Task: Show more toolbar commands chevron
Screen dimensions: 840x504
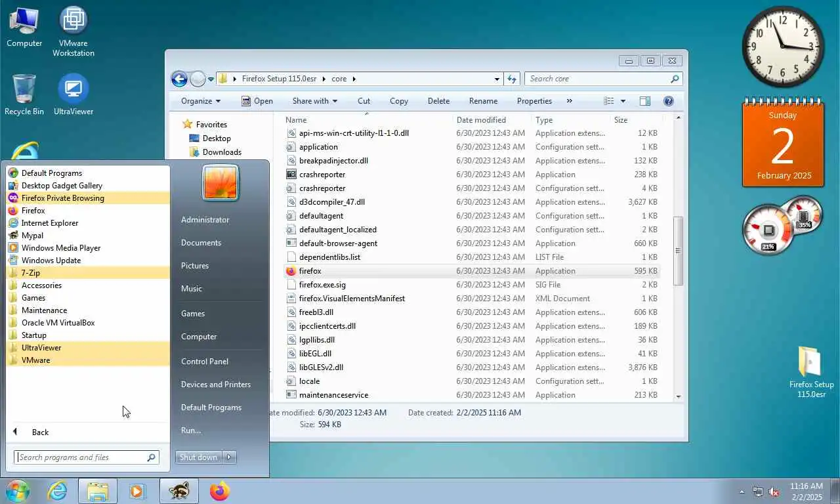Action: (x=569, y=101)
